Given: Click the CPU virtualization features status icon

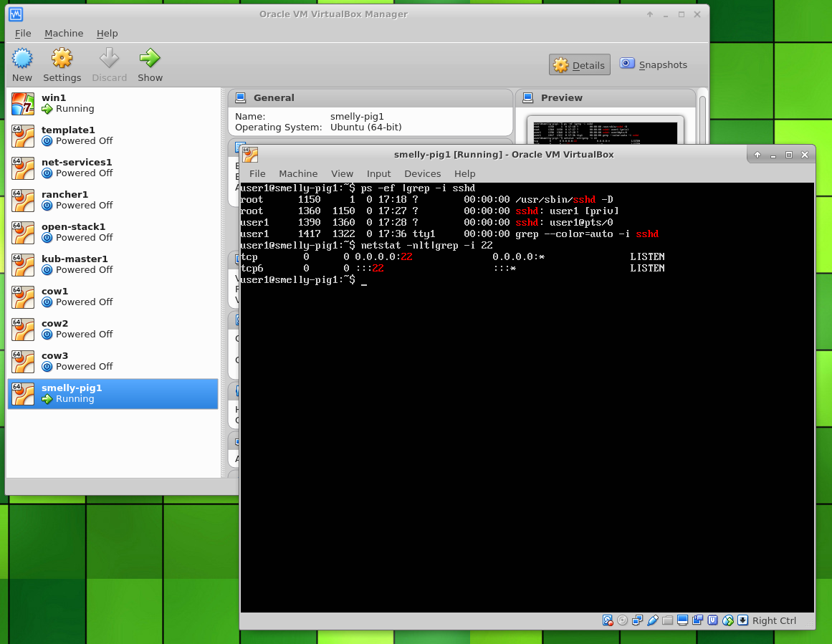Looking at the screenshot, I should click(712, 620).
